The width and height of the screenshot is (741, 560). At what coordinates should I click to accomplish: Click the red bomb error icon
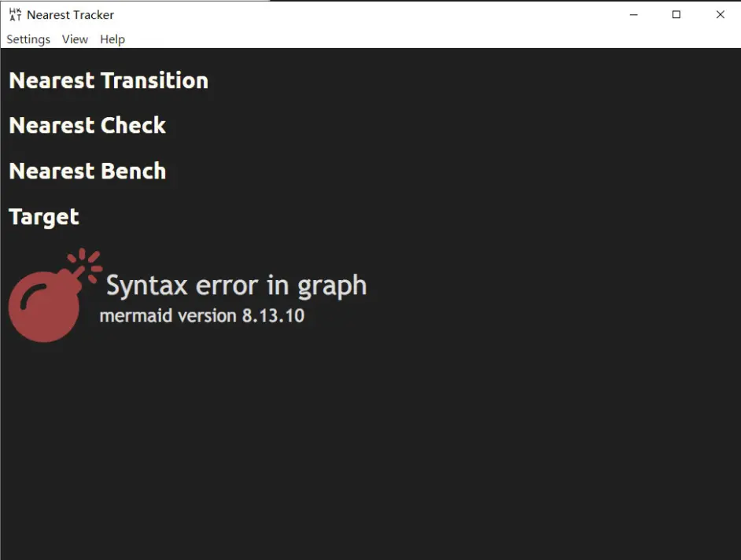pyautogui.click(x=55, y=295)
